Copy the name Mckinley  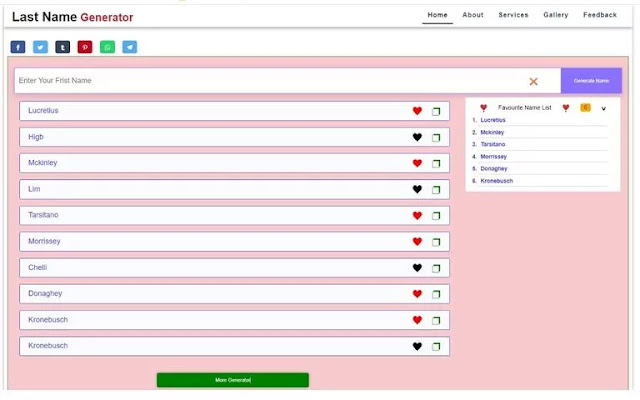436,164
